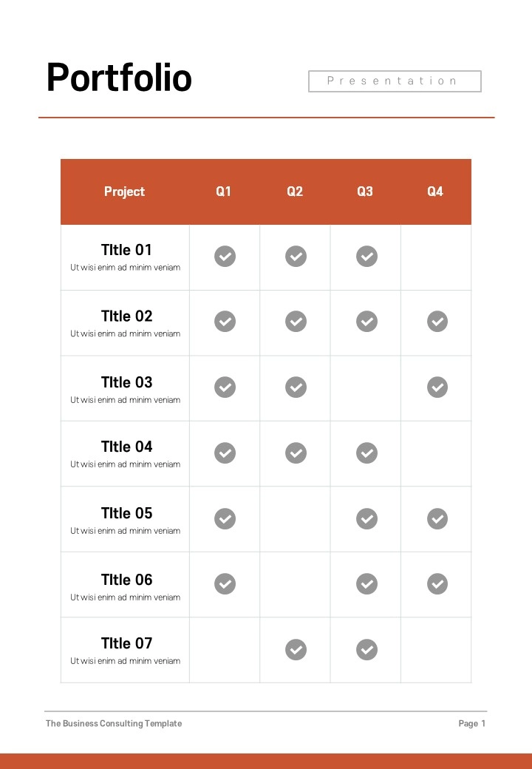This screenshot has width=532, height=769.
Task: Click Title 05 Q4 checkmark icon
Action: pyautogui.click(x=437, y=518)
